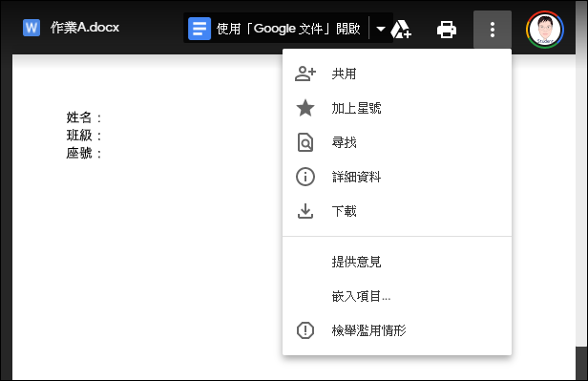
Task: Click the Google Docs blue icon
Action: point(199,29)
